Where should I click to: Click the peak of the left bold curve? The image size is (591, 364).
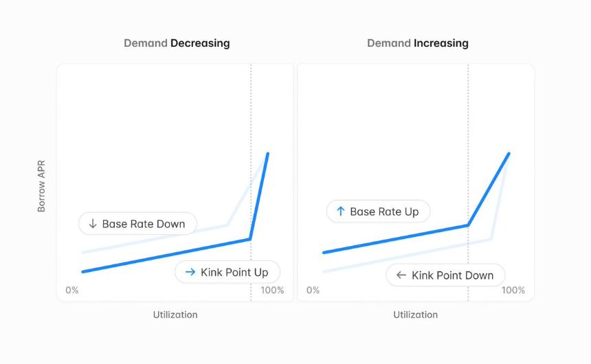268,153
